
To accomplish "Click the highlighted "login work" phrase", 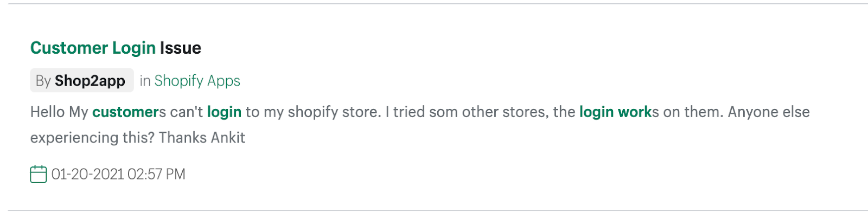I will click(x=615, y=112).
